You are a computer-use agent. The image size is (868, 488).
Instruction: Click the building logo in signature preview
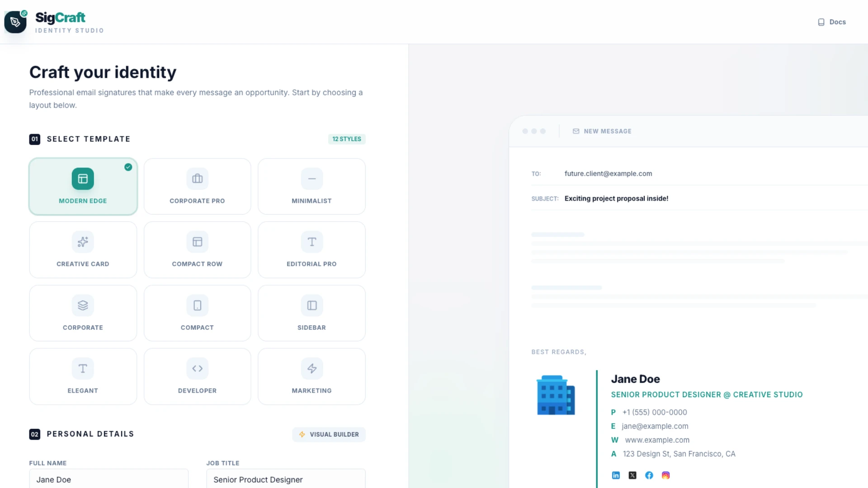point(556,395)
